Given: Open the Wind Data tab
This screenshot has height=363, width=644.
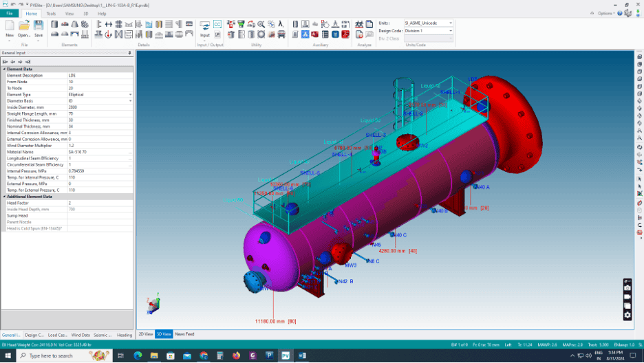Looking at the screenshot, I should (80, 335).
